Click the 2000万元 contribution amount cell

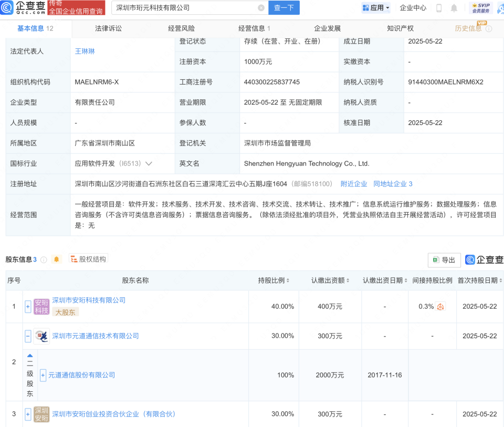click(330, 375)
